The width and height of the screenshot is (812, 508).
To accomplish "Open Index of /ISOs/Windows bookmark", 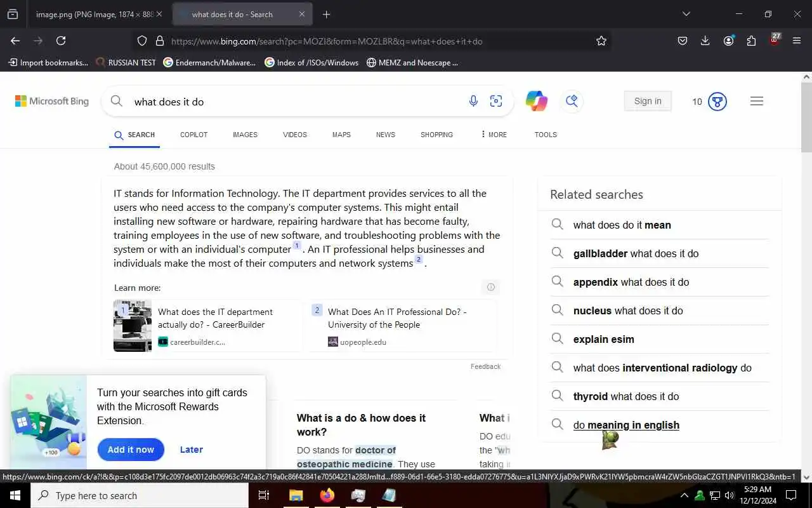I will point(311,62).
